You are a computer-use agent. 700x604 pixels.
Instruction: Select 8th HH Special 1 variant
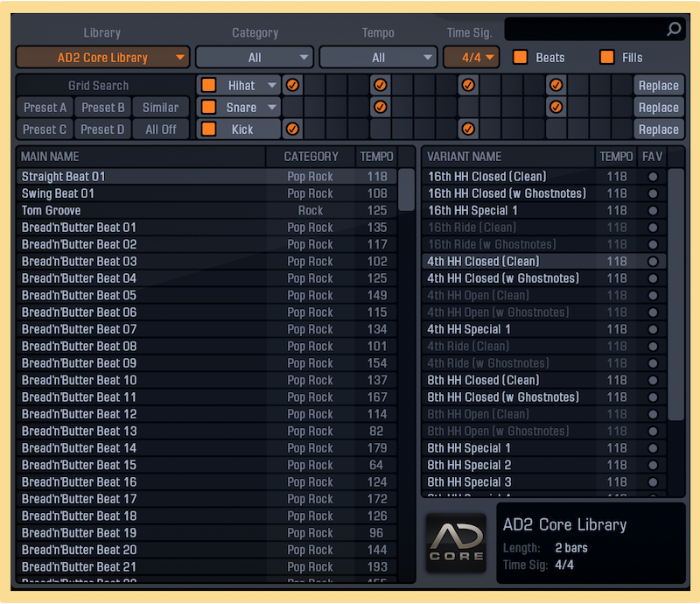coord(544,448)
